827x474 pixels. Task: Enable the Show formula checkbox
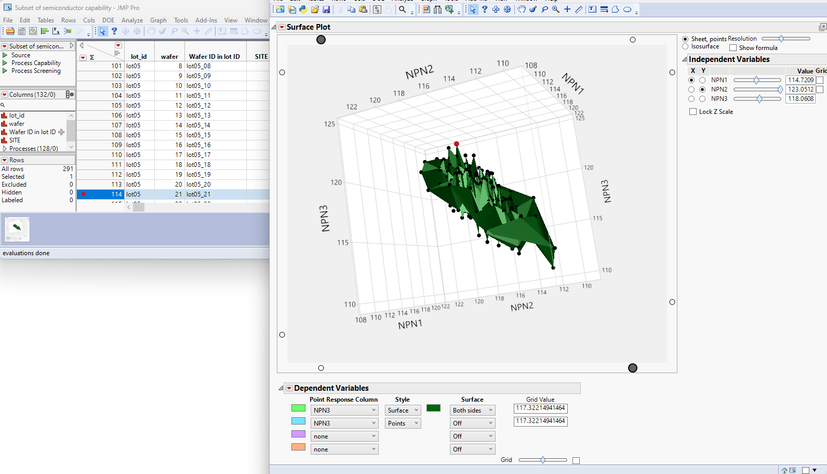(732, 47)
